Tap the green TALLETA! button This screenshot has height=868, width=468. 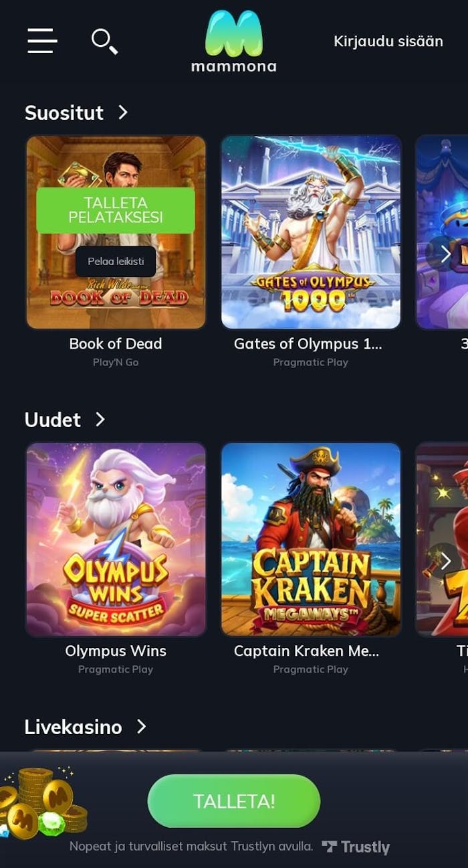[x=234, y=801]
